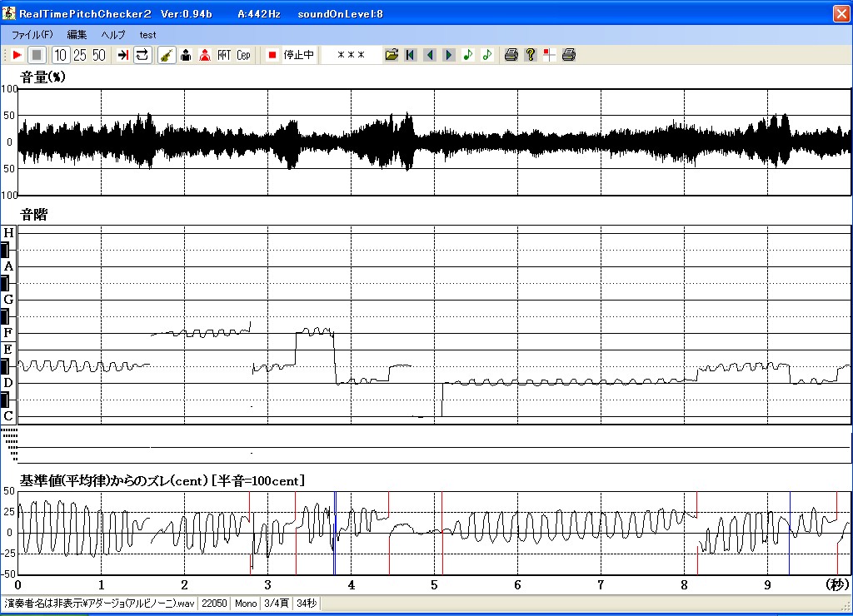Click the 22050 sample rate status entry
This screenshot has width=853, height=616.
tap(214, 604)
